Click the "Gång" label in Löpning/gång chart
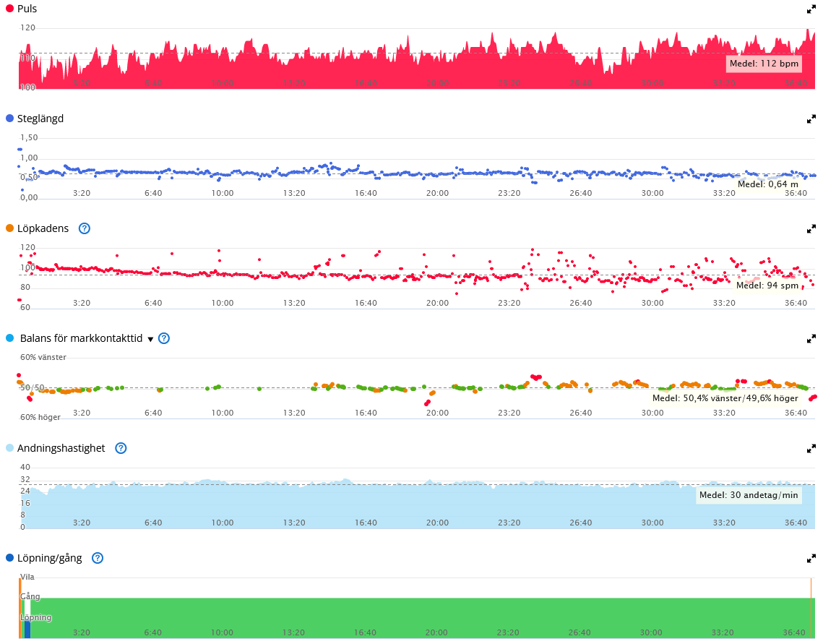The height and width of the screenshot is (644, 823). click(x=30, y=596)
